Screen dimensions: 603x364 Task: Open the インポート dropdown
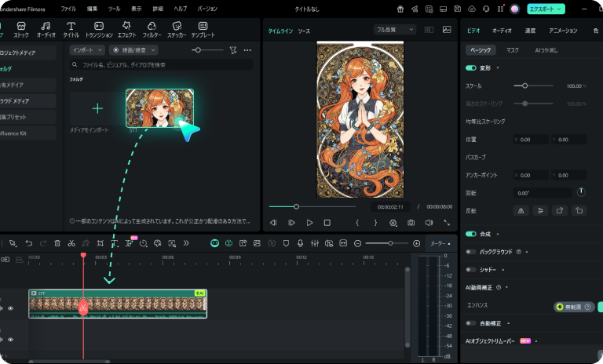(x=86, y=49)
